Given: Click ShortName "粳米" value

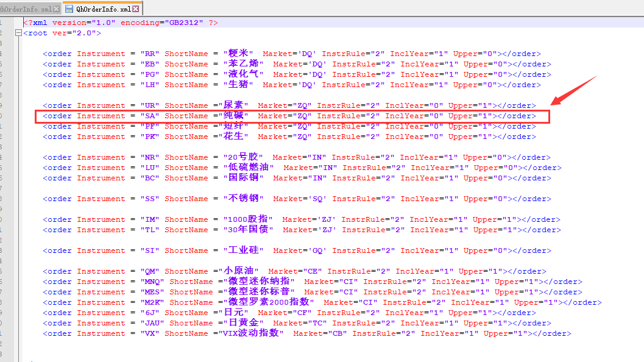Looking at the screenshot, I should point(238,54).
